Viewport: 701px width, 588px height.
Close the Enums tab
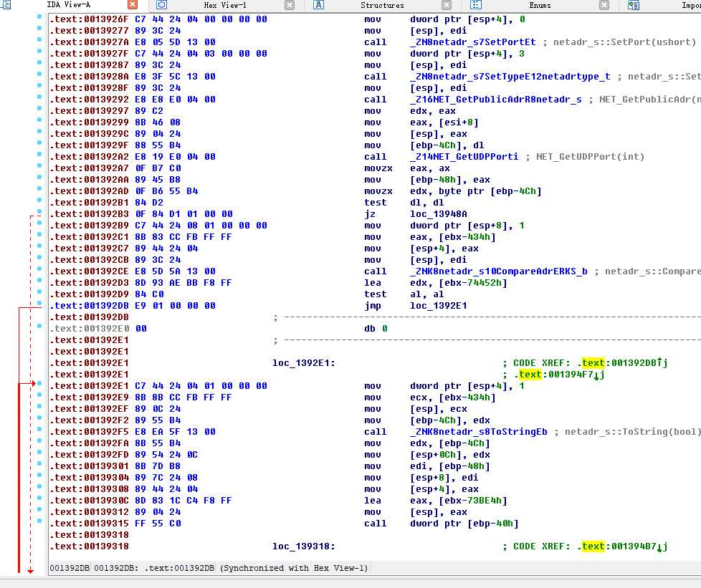pyautogui.click(x=604, y=5)
